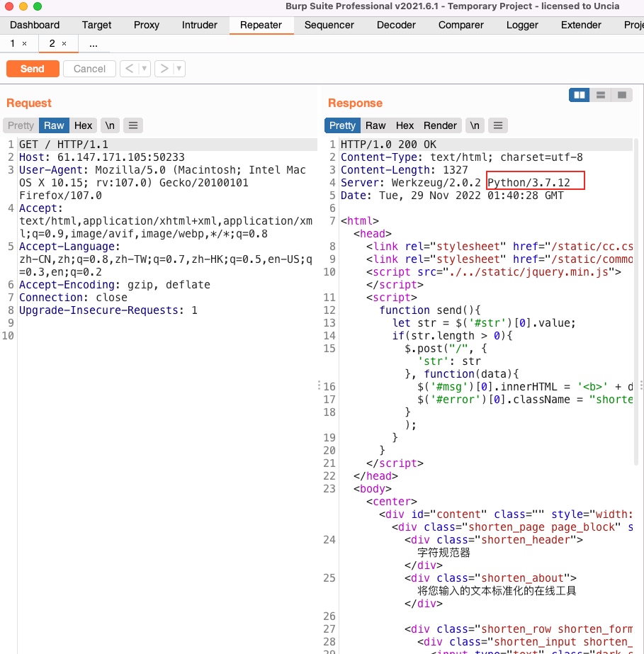This screenshot has width=644, height=654.
Task: Click the Cancel button
Action: (x=89, y=69)
